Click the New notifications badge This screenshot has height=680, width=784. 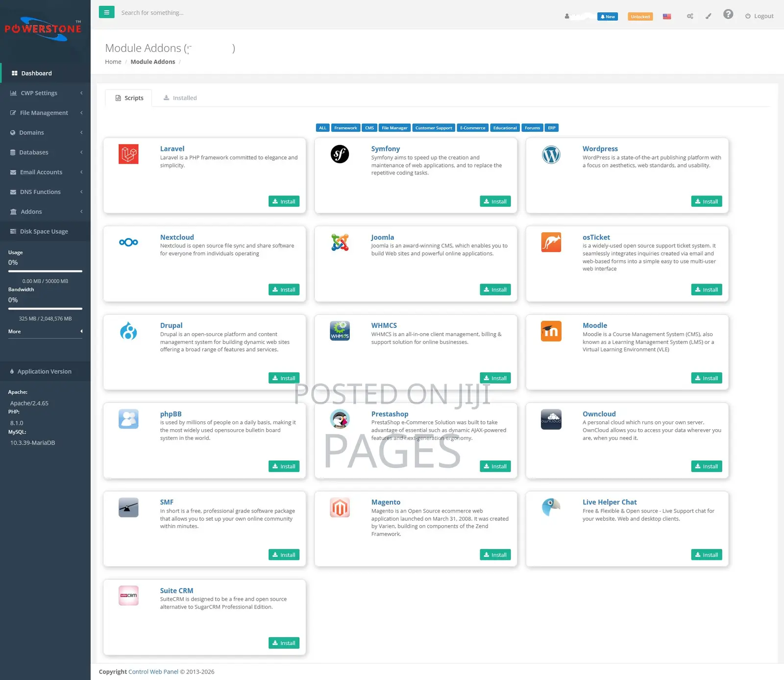coord(608,17)
